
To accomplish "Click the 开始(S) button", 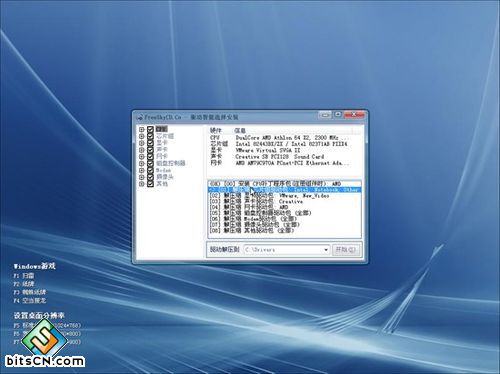I will (346, 250).
